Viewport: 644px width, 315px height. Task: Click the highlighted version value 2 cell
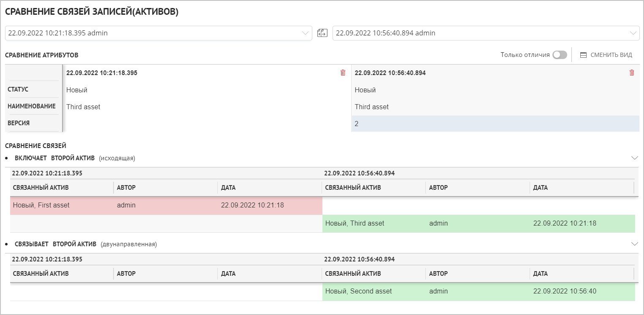495,124
